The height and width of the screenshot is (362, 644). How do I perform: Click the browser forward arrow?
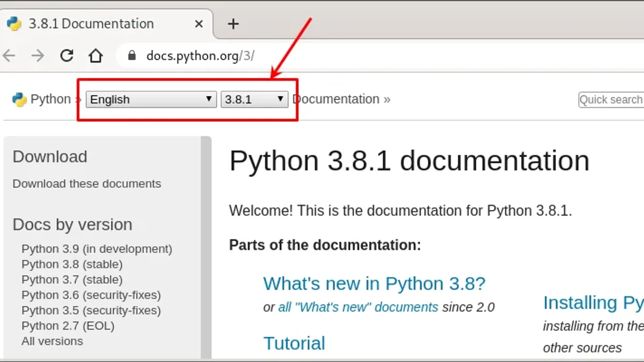38,55
